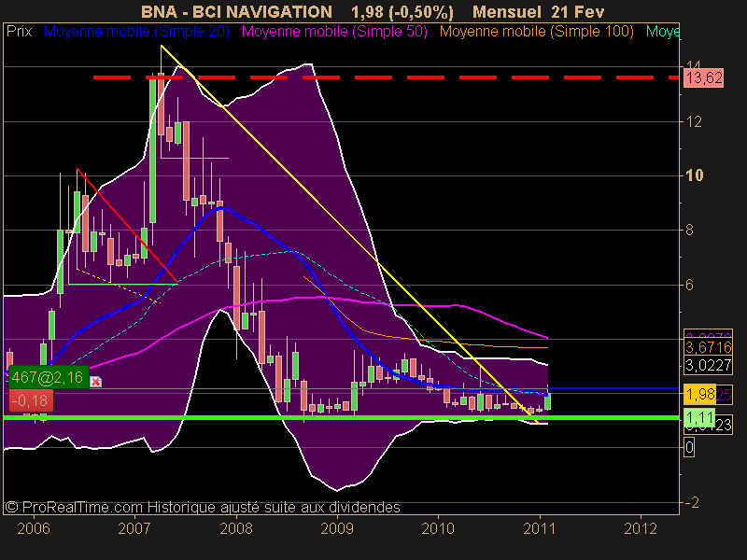This screenshot has width=747, height=560.
Task: Click the red -0,18 loss label
Action: pyautogui.click(x=31, y=400)
